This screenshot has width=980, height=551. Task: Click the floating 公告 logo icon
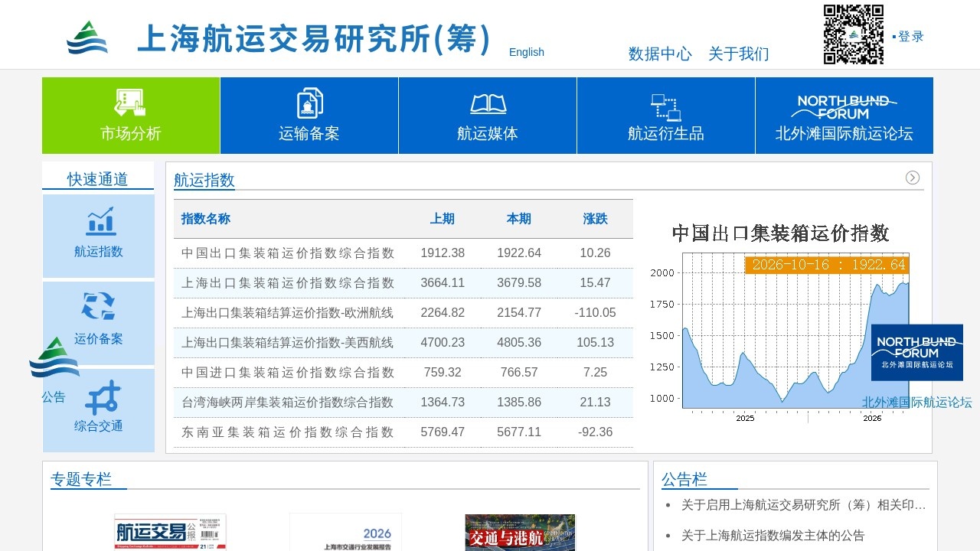(54, 357)
